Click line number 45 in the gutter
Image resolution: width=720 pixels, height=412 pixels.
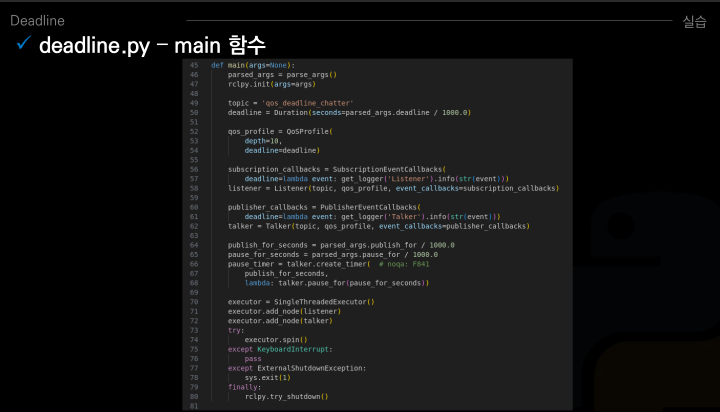pyautogui.click(x=194, y=65)
